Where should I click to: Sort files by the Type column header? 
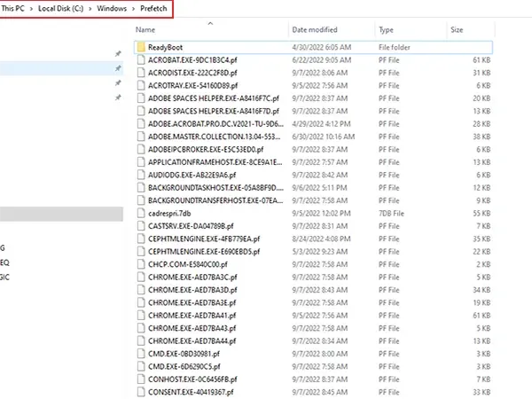click(386, 30)
